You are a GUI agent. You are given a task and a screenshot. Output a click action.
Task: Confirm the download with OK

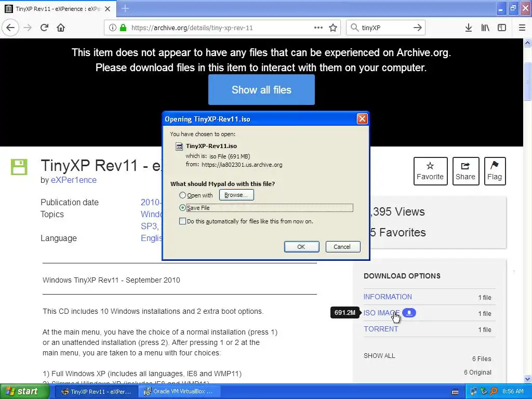pos(301,247)
